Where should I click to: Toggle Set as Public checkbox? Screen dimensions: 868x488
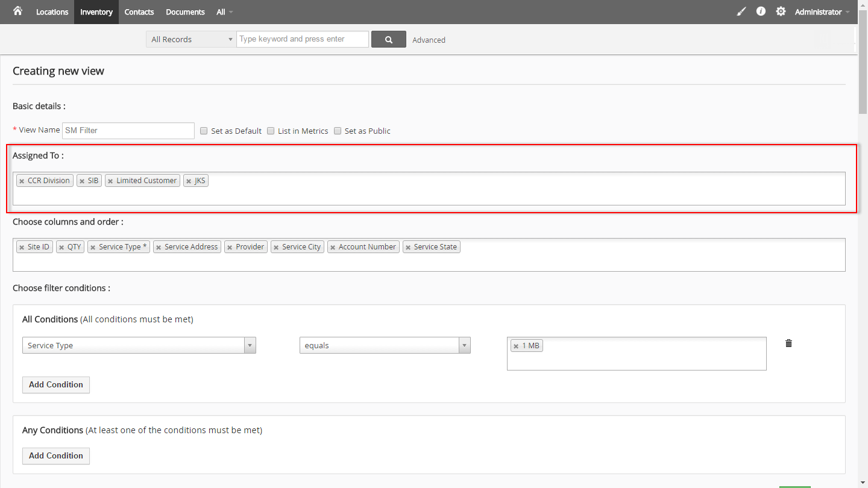pyautogui.click(x=338, y=131)
